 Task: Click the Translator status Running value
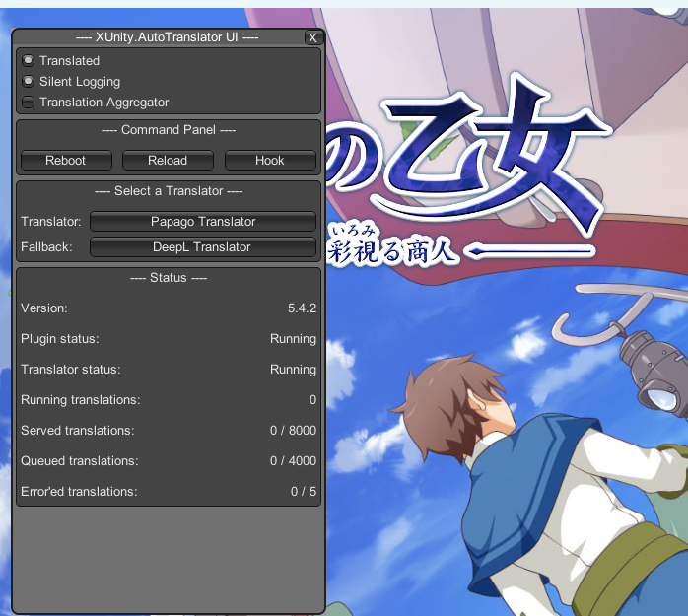click(293, 370)
